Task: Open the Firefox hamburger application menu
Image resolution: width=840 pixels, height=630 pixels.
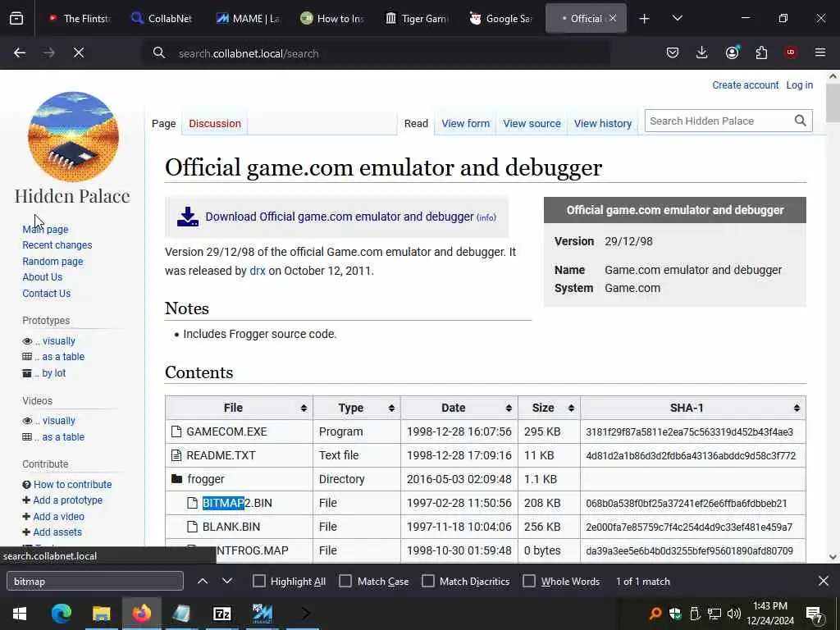Action: pyautogui.click(x=820, y=52)
